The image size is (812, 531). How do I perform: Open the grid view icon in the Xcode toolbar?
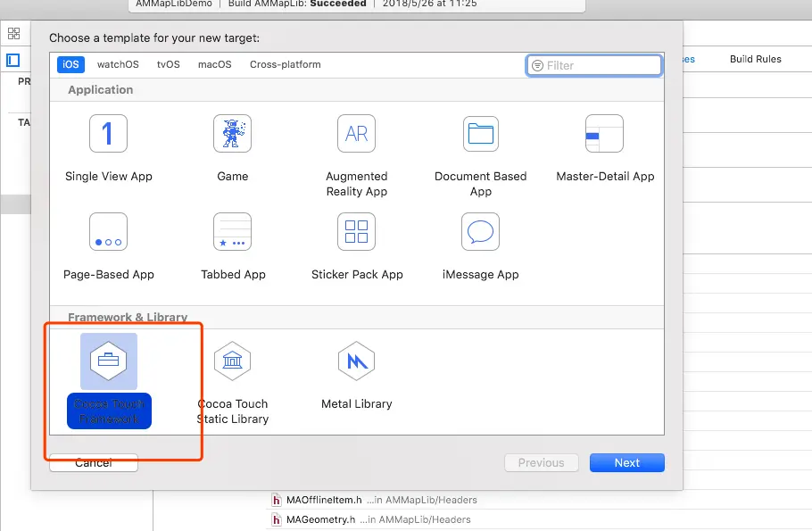click(14, 34)
